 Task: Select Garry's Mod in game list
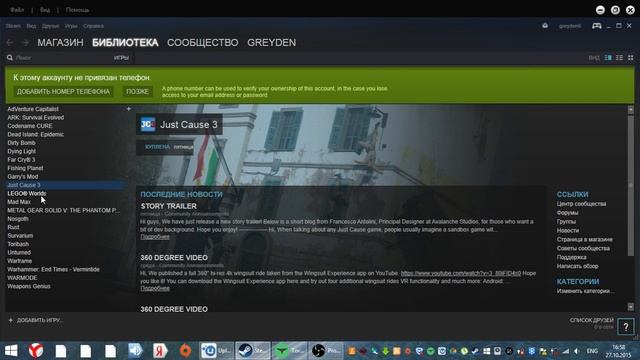point(22,176)
